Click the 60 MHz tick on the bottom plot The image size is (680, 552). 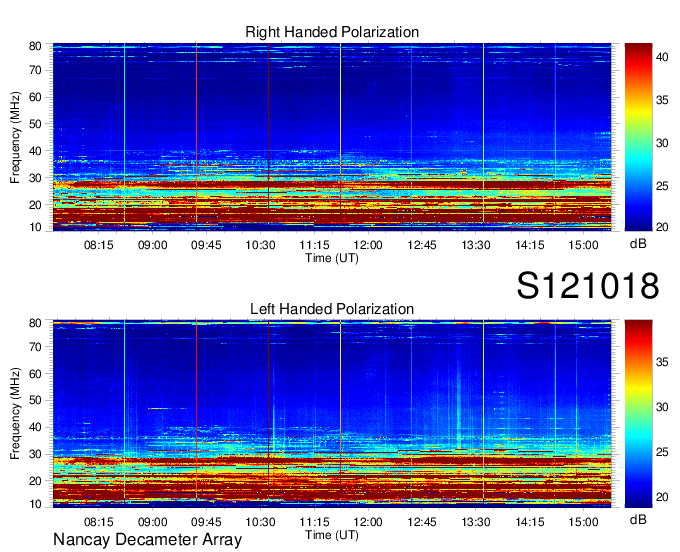35,374
